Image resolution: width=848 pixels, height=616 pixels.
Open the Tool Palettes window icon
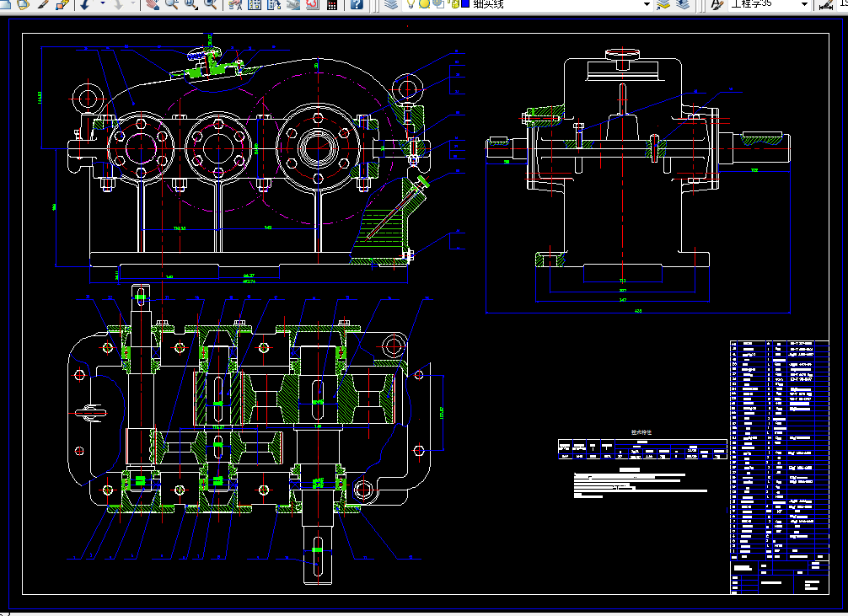pyautogui.click(x=274, y=4)
